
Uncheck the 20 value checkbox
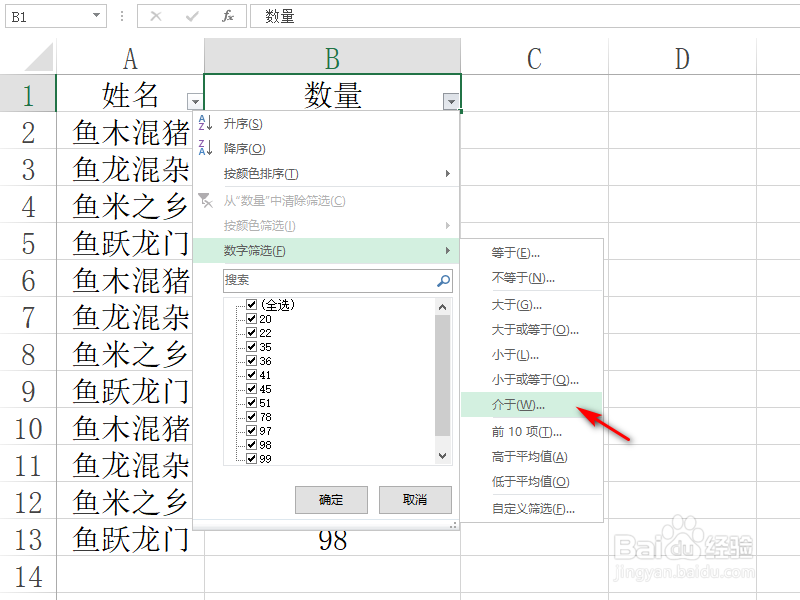(x=251, y=319)
